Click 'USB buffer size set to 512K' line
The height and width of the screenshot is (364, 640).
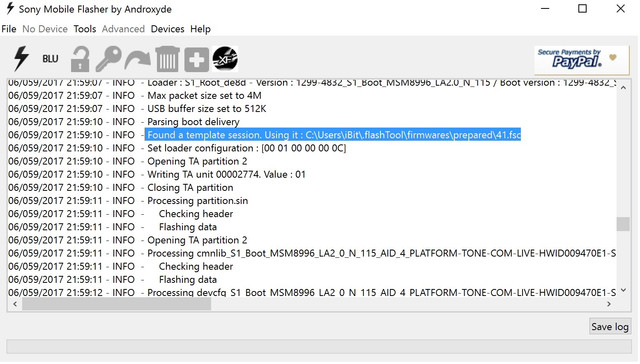[207, 109]
